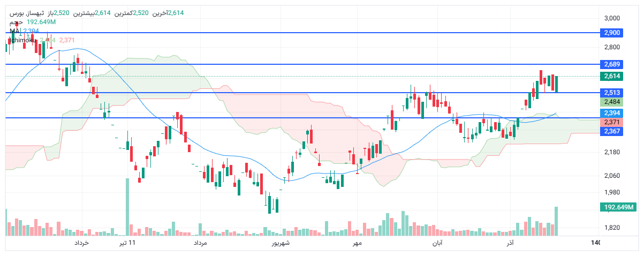
Task: Click the مهر date on time axis
Action: 357,243
